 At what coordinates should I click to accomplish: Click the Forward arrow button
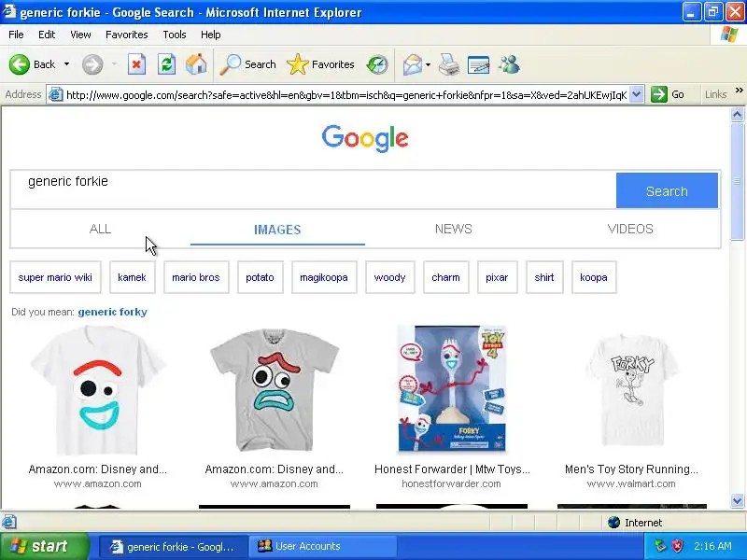pyautogui.click(x=92, y=64)
